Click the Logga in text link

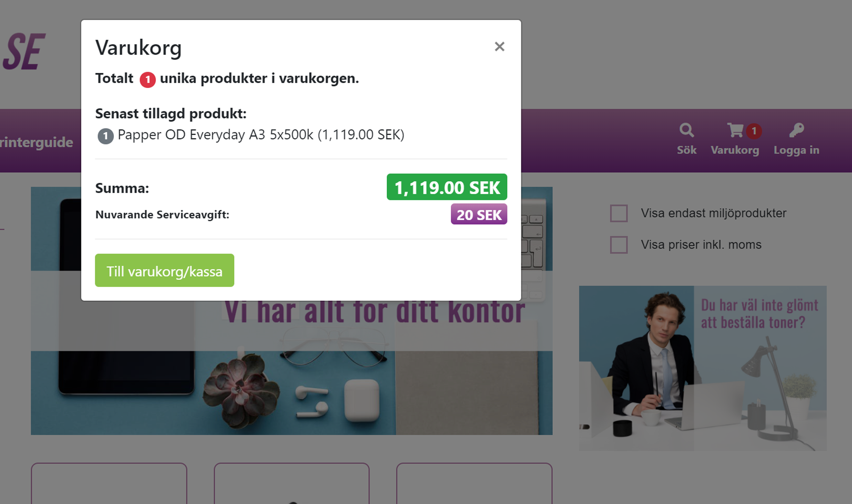point(796,150)
